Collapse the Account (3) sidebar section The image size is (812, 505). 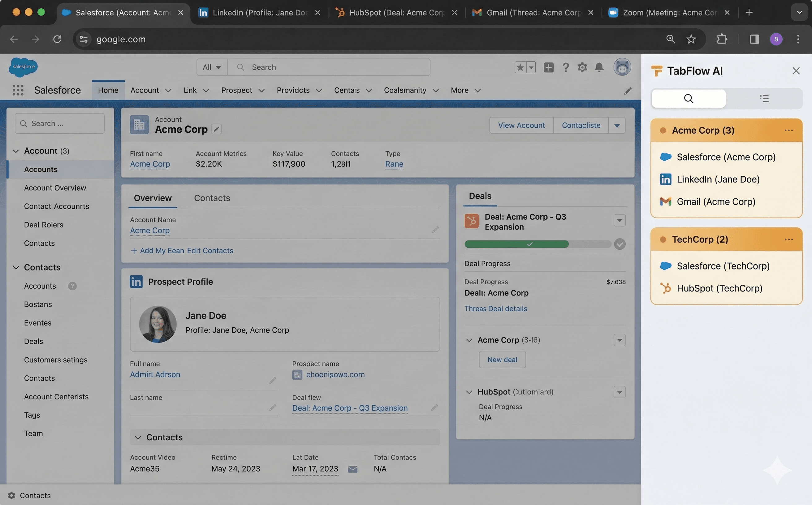[x=16, y=151]
